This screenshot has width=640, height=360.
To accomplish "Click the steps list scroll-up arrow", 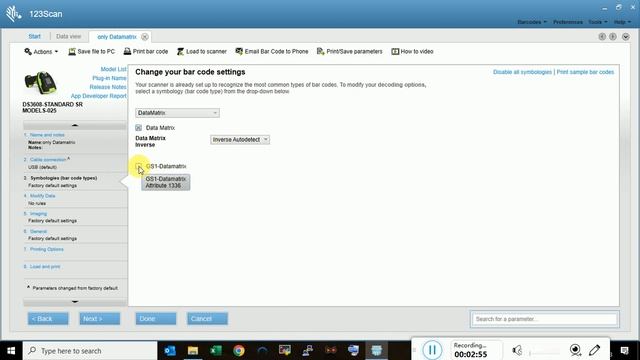I will (x=75, y=125).
